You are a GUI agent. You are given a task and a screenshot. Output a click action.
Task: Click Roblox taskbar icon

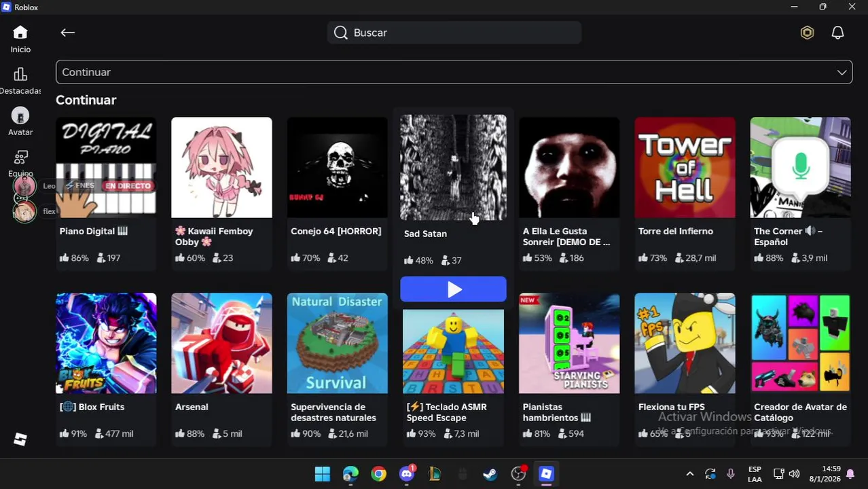[x=546, y=474]
